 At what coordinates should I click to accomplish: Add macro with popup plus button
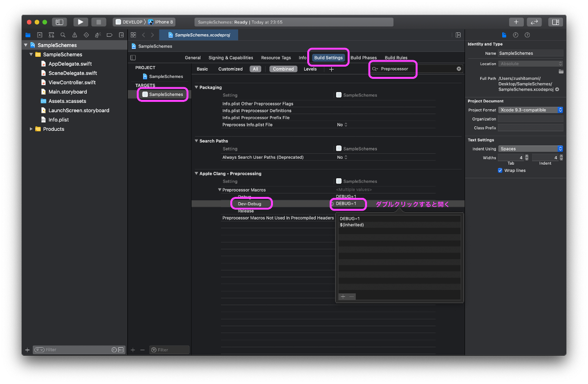click(x=343, y=297)
